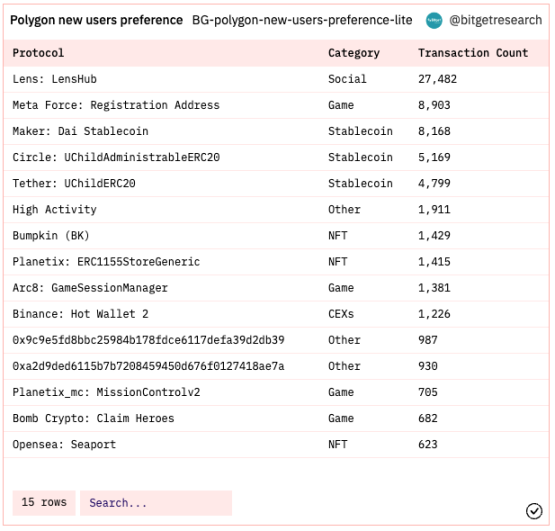This screenshot has height=531, width=555.
Task: Click the bitgetresearch teal avatar icon
Action: tap(434, 21)
